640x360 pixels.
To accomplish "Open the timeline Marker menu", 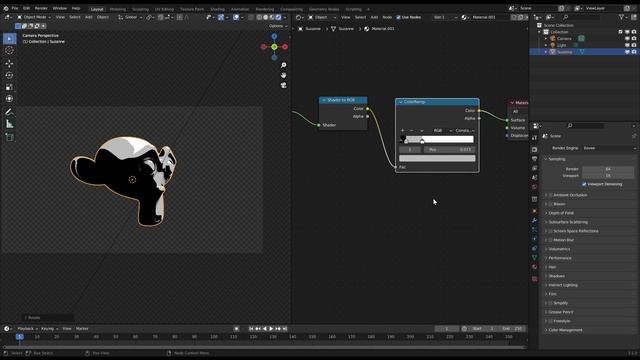I will pos(82,329).
